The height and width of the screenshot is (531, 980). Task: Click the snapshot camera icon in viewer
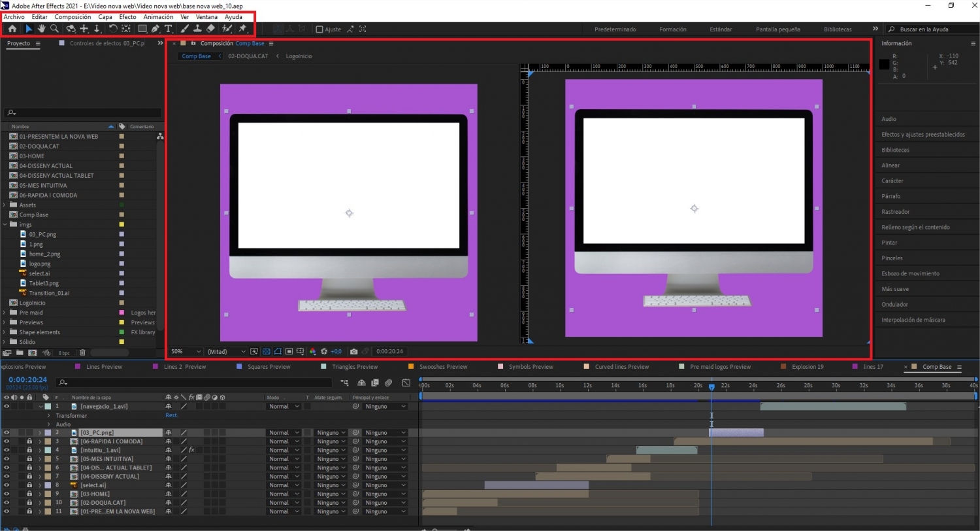tap(353, 351)
